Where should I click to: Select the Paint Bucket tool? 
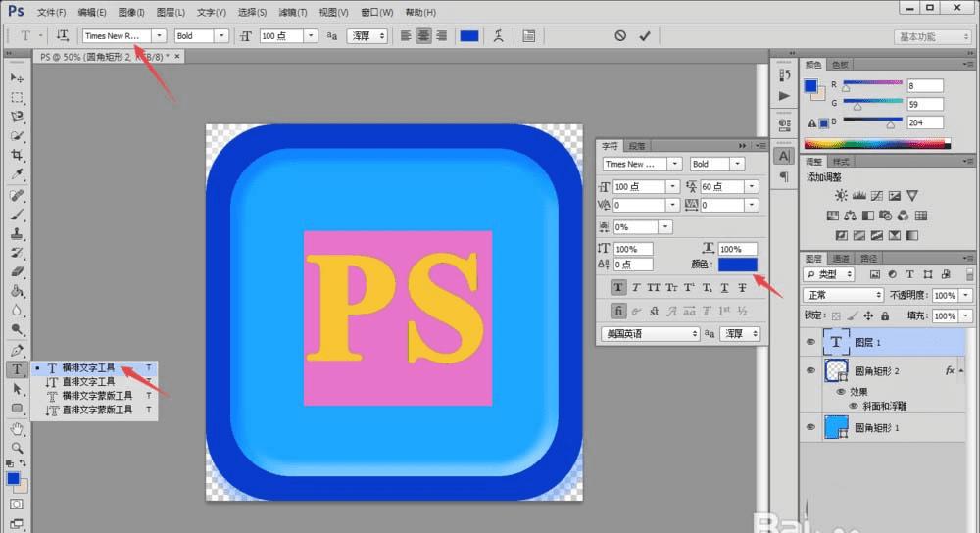coord(17,291)
